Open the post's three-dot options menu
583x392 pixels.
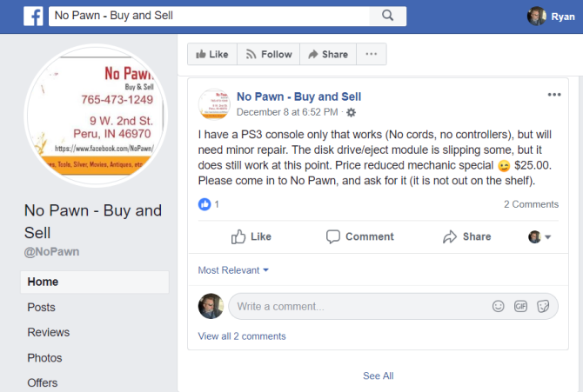pos(554,95)
